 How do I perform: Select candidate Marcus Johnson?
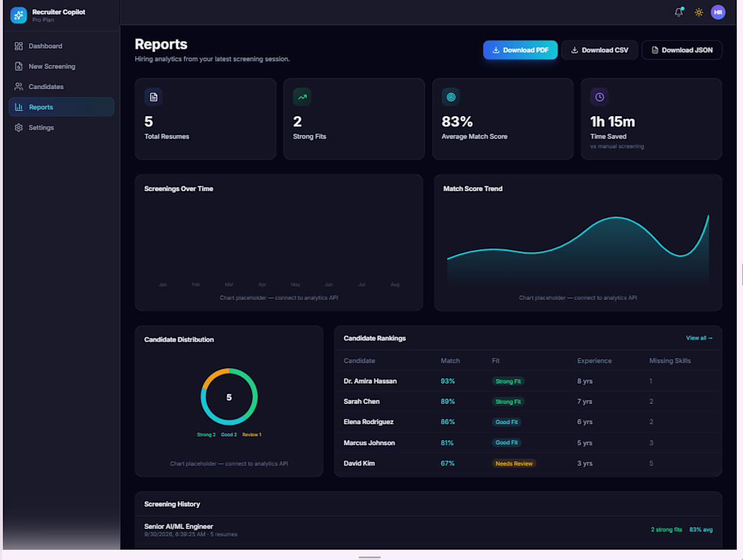point(369,443)
